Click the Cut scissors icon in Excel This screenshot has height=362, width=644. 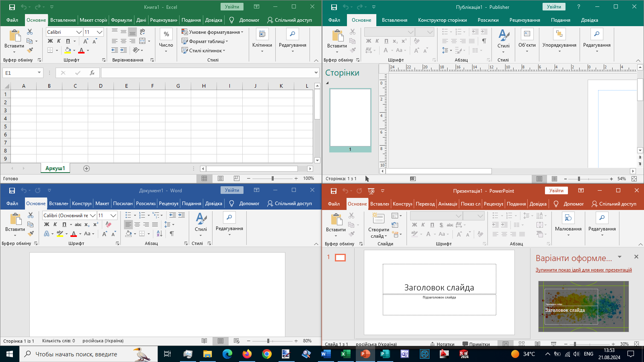[x=30, y=32]
